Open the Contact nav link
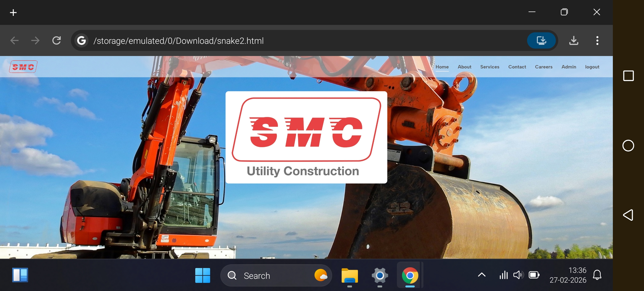 click(x=517, y=67)
